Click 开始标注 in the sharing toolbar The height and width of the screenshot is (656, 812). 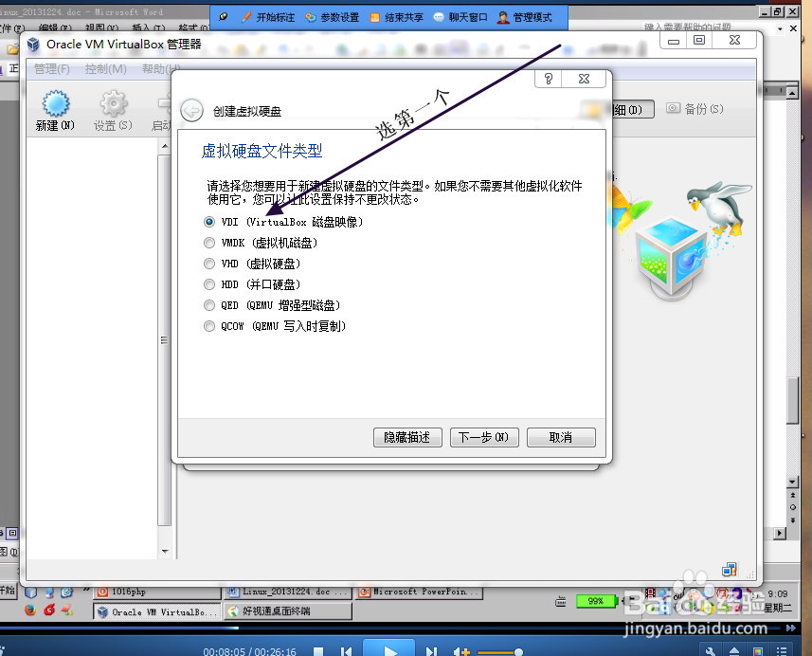coord(269,18)
